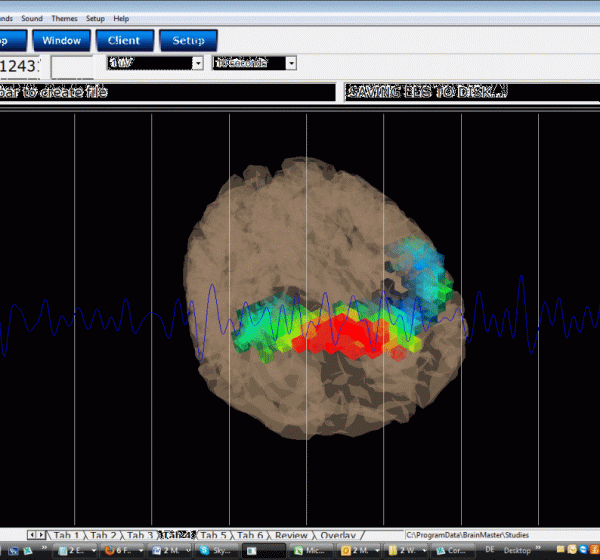Click the Window button
Viewport: 600px width, 560px height.
pyautogui.click(x=62, y=40)
